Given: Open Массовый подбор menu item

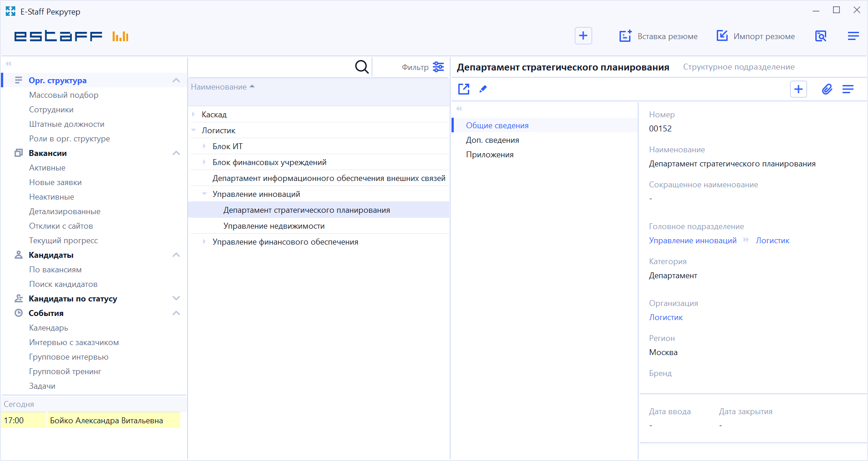Looking at the screenshot, I should [64, 95].
